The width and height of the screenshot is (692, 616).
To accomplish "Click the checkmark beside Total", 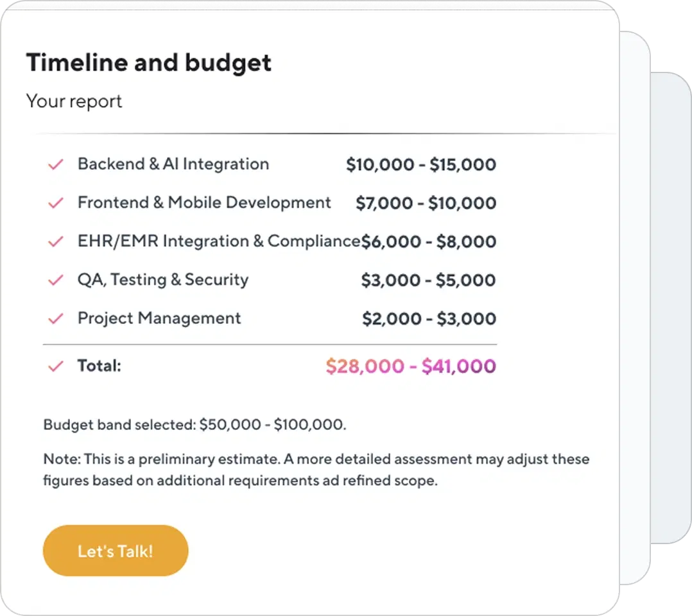I will pyautogui.click(x=56, y=366).
